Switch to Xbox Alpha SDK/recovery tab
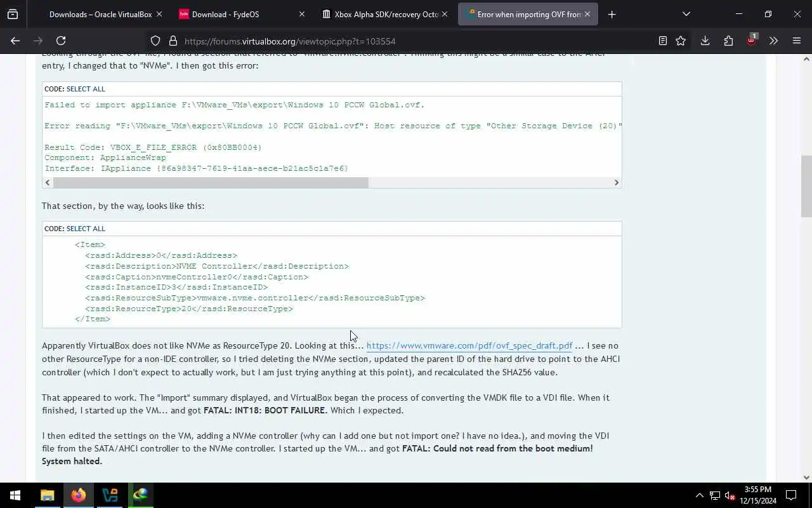 tap(386, 14)
